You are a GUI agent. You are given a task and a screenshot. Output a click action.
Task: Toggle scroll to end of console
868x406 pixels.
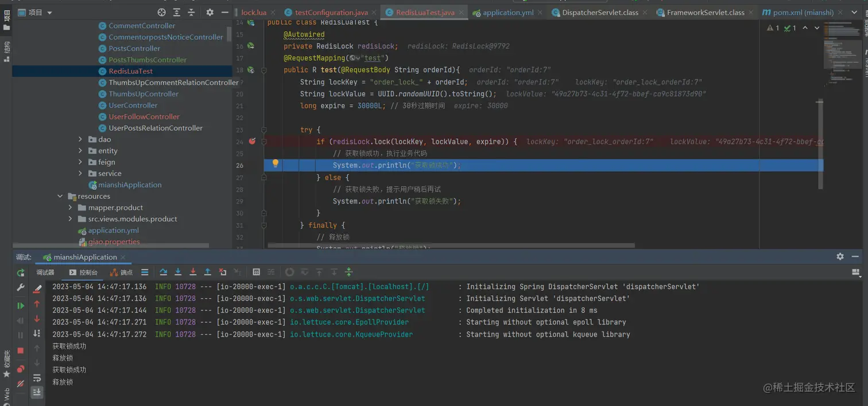[37, 392]
